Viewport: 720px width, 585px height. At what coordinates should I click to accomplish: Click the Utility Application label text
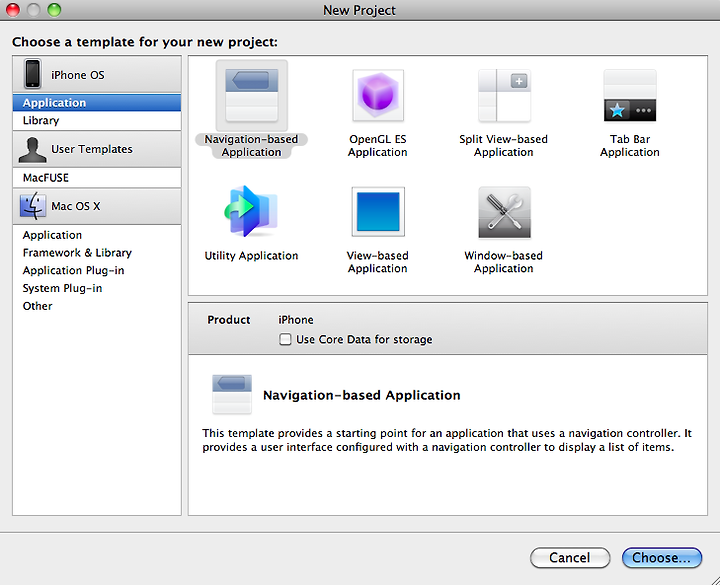(251, 256)
